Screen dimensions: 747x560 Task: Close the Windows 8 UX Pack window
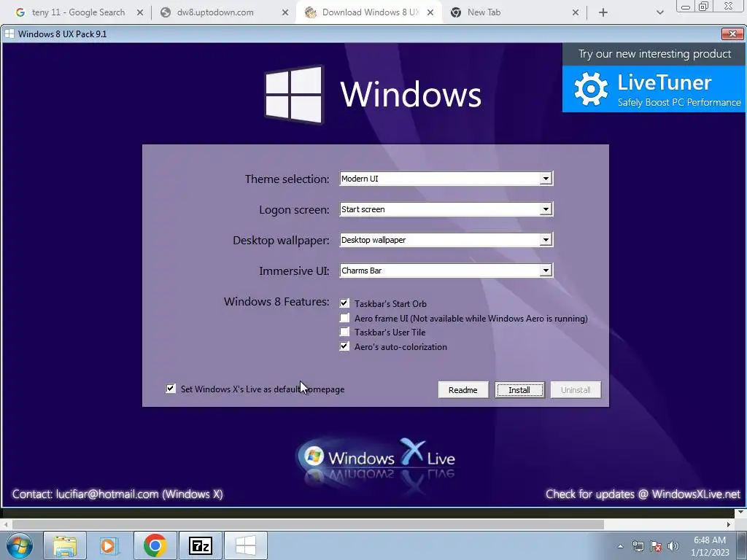click(x=732, y=34)
